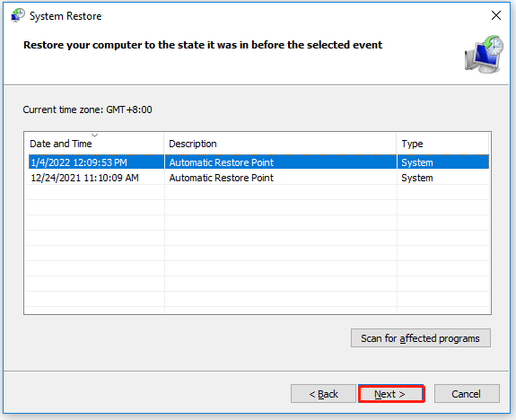Close the System Restore dialog
Screen dimensions: 516x420
496,15
